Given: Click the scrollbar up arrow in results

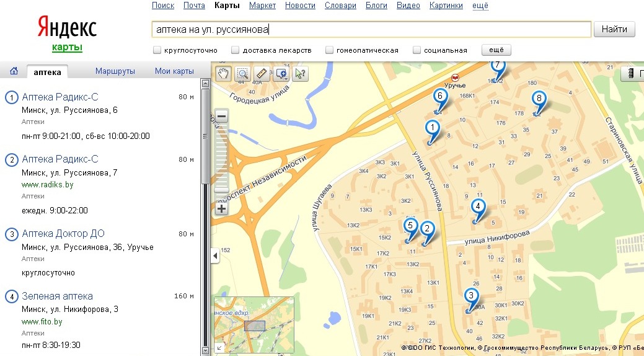Looking at the screenshot, I should (205, 83).
